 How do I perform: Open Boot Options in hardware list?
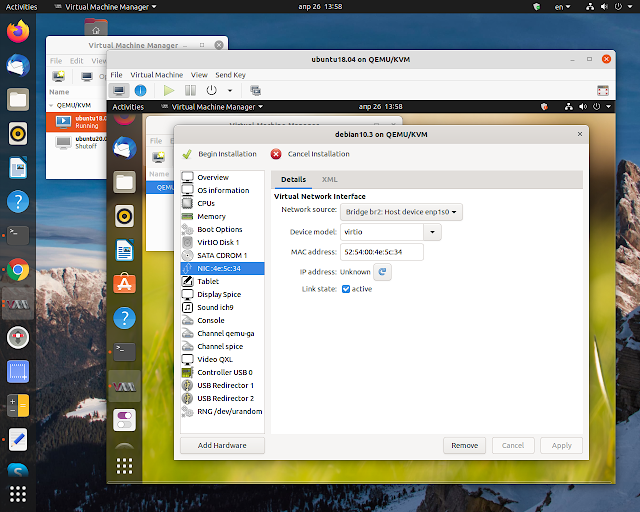pos(222,229)
